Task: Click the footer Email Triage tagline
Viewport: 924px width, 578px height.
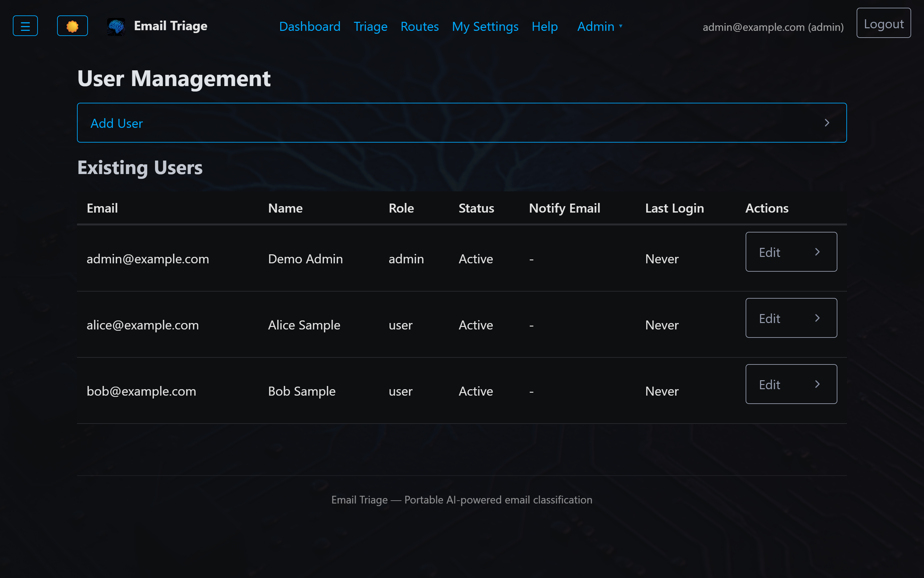Action: (x=462, y=500)
